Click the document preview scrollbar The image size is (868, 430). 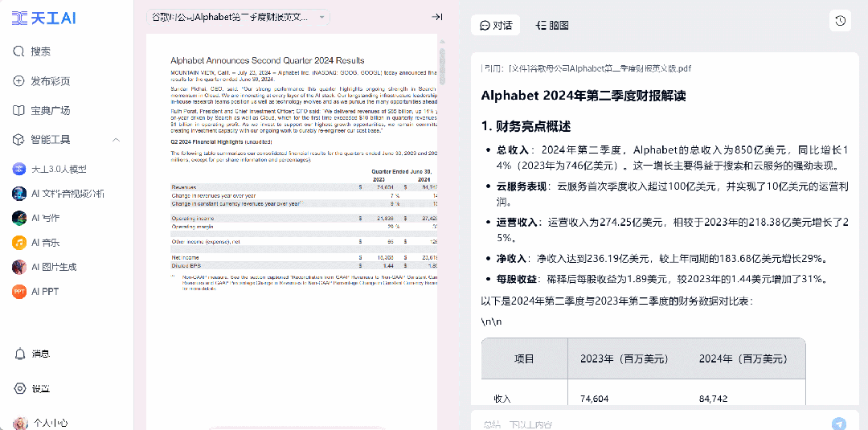click(x=440, y=161)
